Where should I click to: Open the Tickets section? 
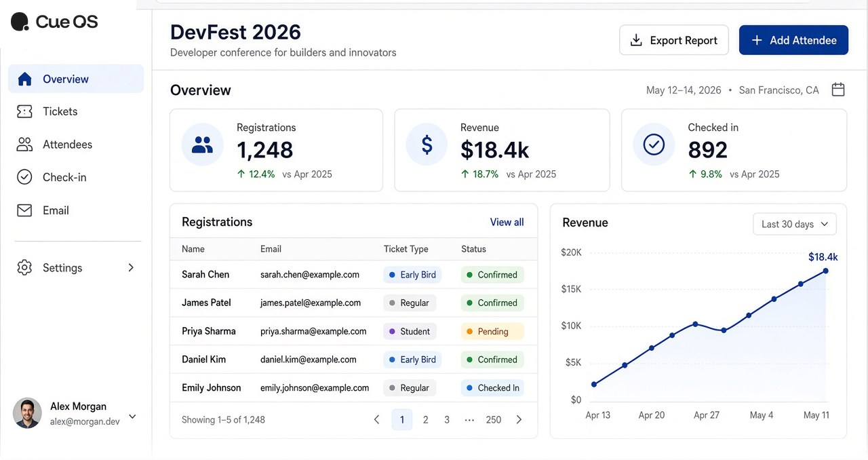coord(76,112)
